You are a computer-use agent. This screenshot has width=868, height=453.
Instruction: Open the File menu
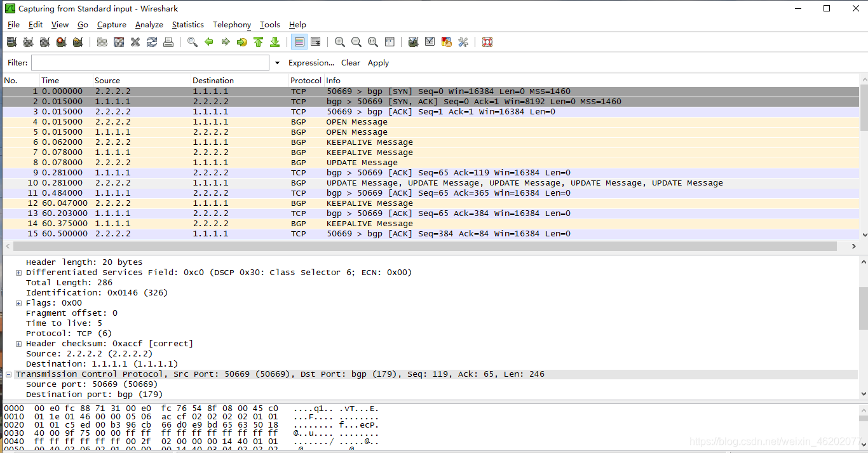[x=14, y=25]
